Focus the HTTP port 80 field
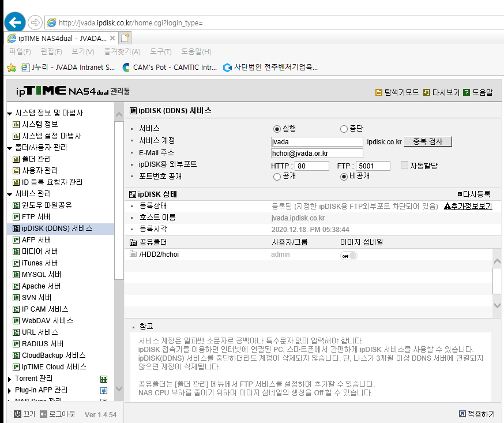Image resolution: width=504 pixels, height=423 pixels. pos(311,166)
